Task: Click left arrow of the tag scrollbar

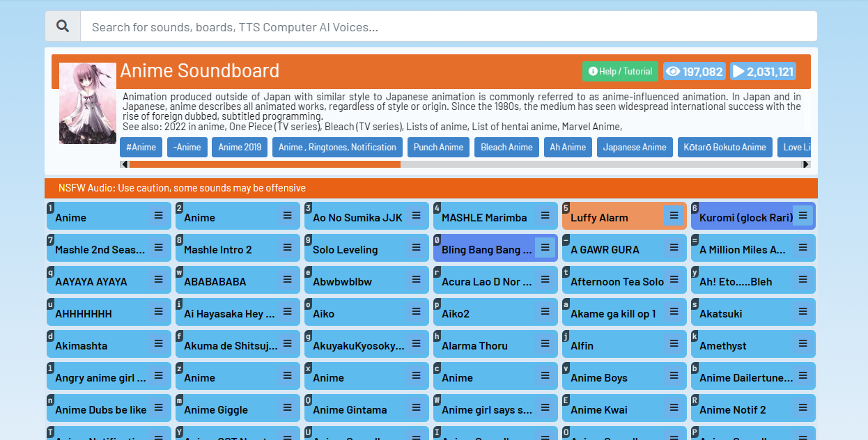Action: coord(124,165)
